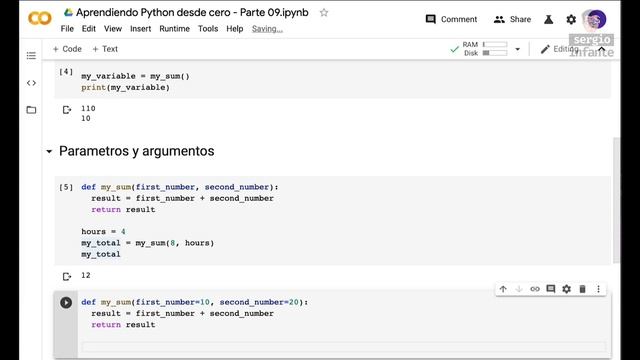Click the print(my_variable) code line
This screenshot has height=360, width=640.
coord(125,87)
